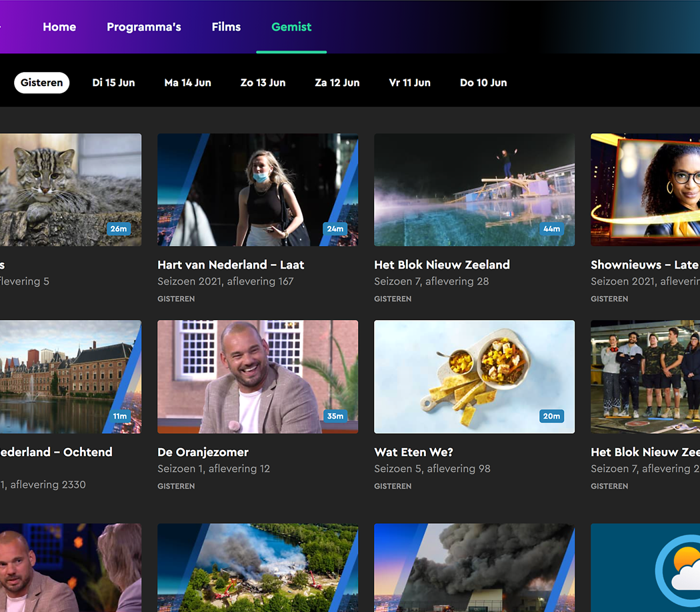The width and height of the screenshot is (700, 612).
Task: Open the Films tab
Action: pyautogui.click(x=226, y=27)
